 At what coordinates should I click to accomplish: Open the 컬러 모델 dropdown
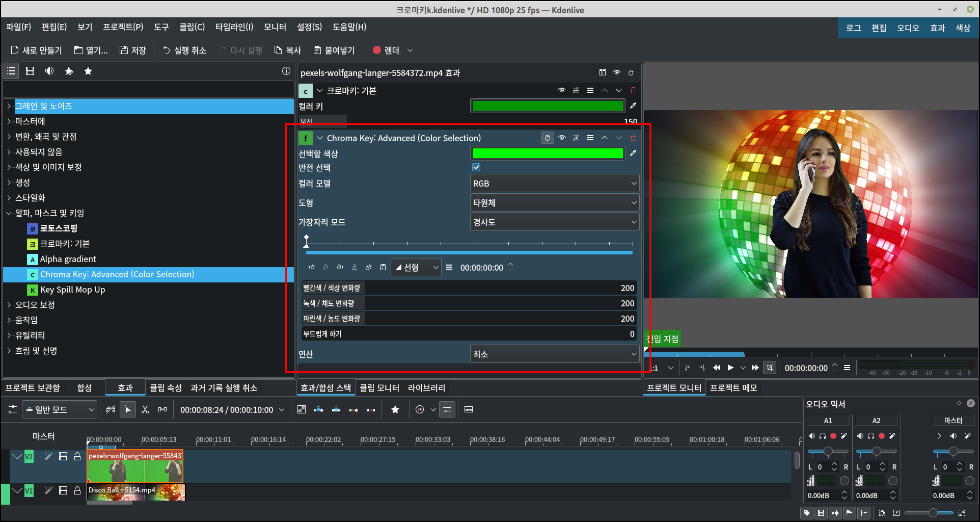pyautogui.click(x=554, y=183)
